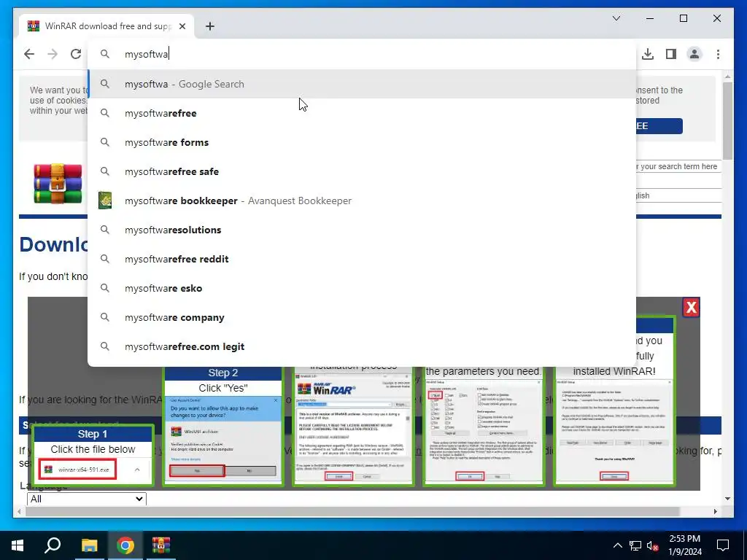
Task: Select the 'mysoftware forms' suggestion
Action: [362, 142]
